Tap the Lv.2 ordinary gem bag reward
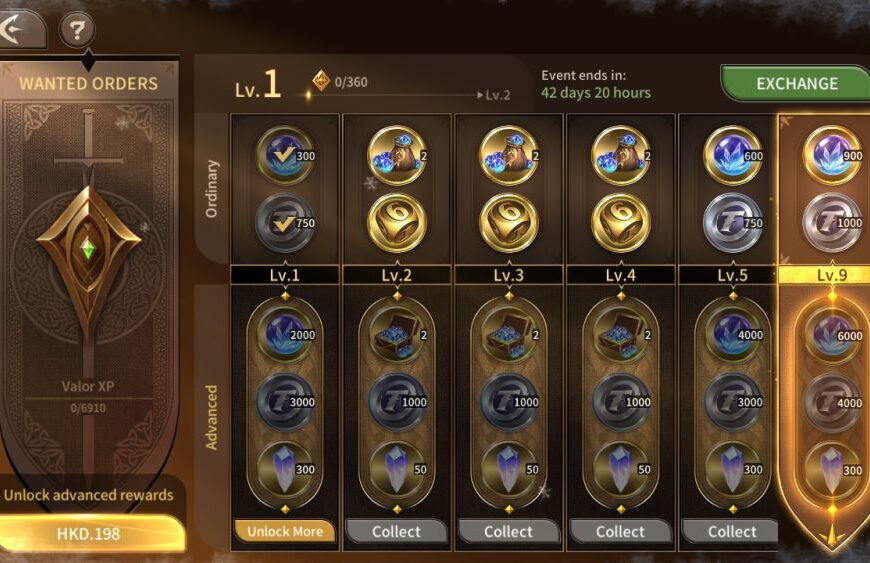The height and width of the screenshot is (563, 870). tap(397, 156)
